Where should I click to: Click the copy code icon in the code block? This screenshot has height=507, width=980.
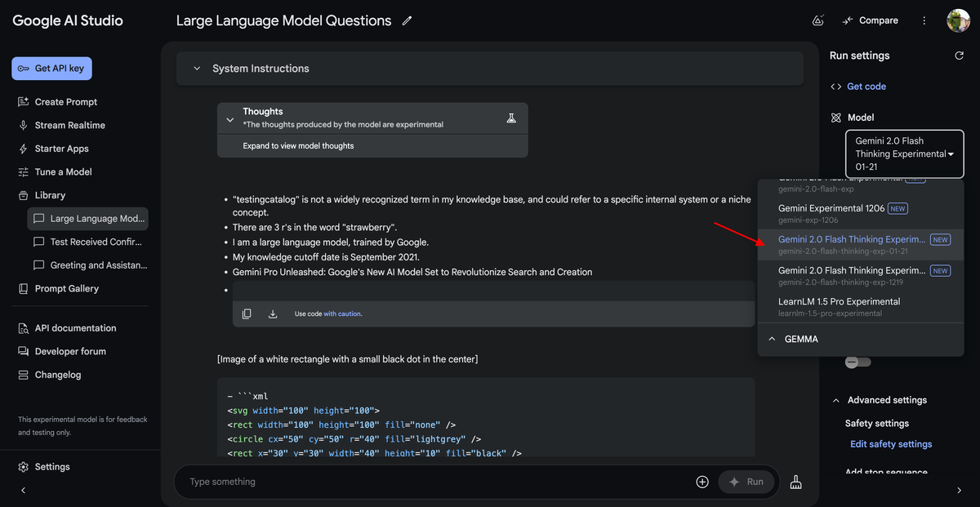(x=247, y=314)
